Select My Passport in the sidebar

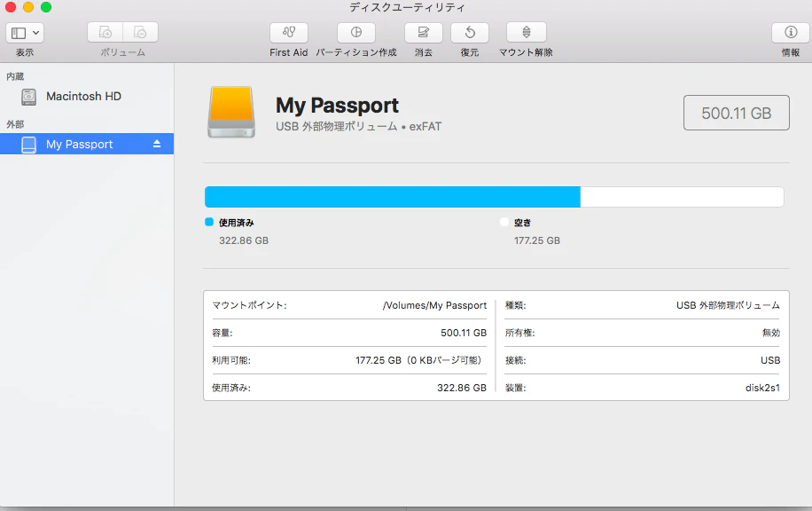click(x=87, y=144)
